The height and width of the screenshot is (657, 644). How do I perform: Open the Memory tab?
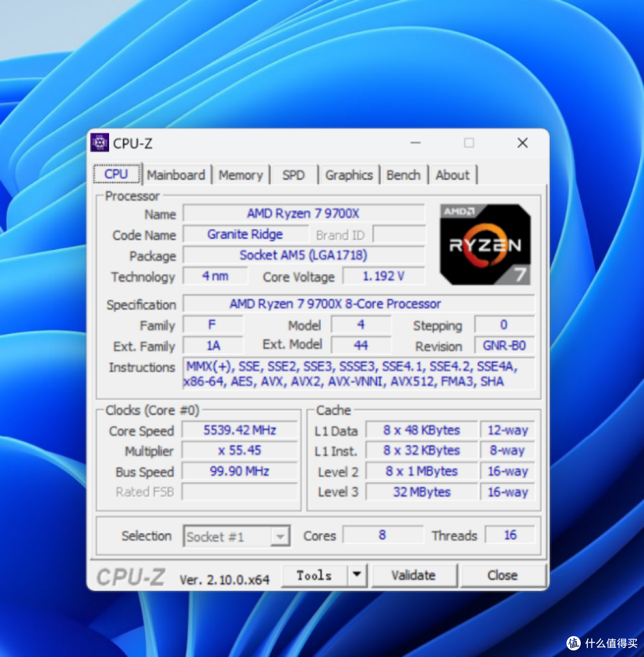(241, 175)
